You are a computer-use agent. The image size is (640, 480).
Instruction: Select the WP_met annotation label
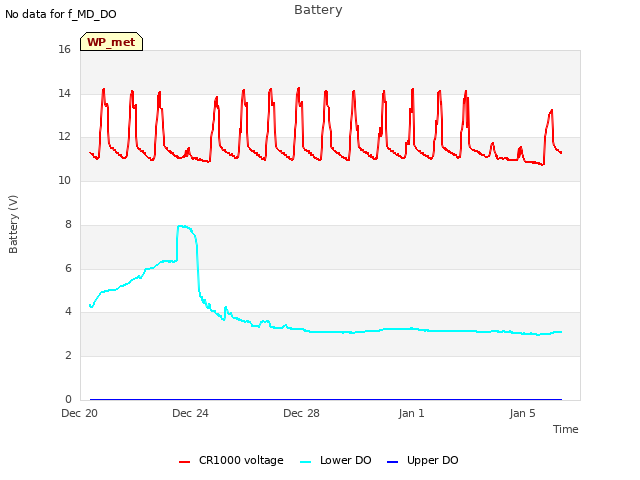pos(111,42)
